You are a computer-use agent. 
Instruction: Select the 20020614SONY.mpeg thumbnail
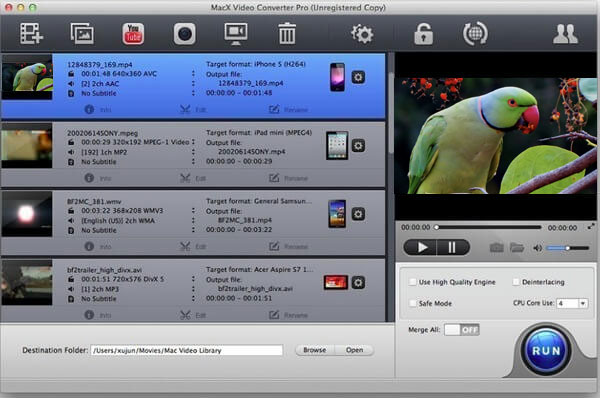(27, 145)
